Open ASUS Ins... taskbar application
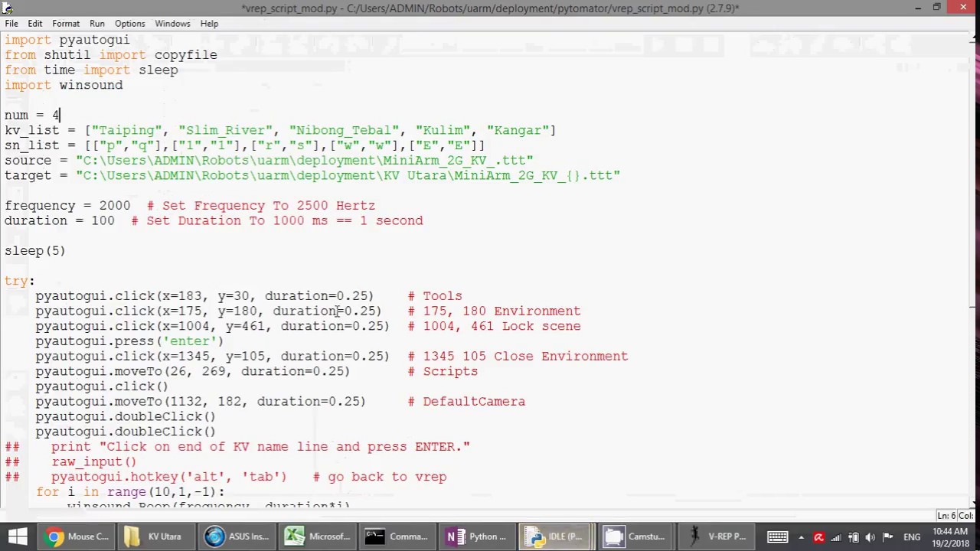The image size is (980, 551). [237, 536]
